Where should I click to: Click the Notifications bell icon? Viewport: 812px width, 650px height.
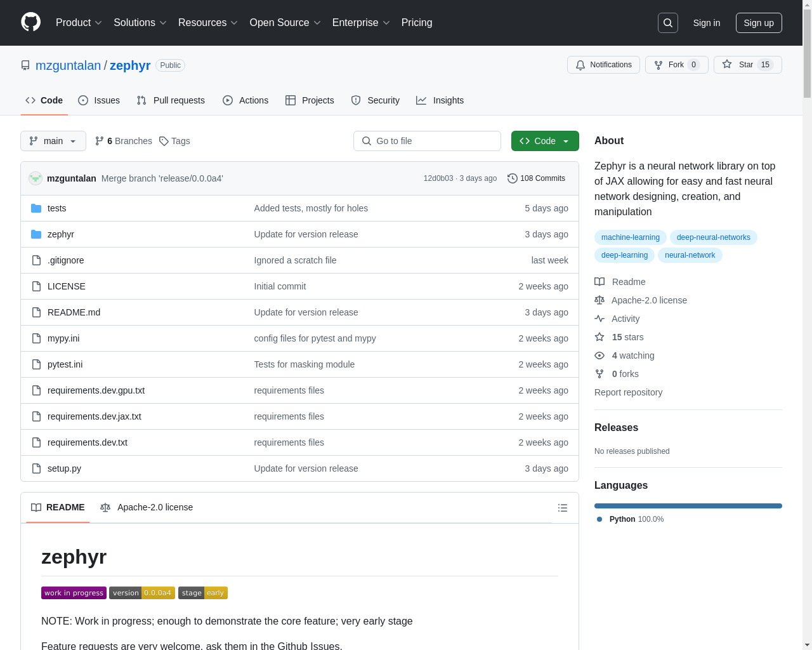click(x=580, y=65)
